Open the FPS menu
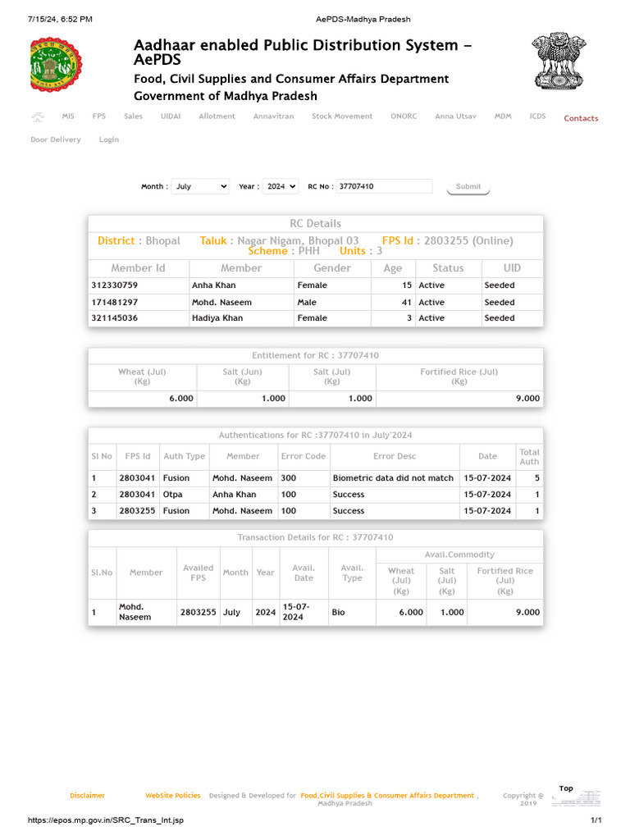The width and height of the screenshot is (630, 840). point(99,116)
